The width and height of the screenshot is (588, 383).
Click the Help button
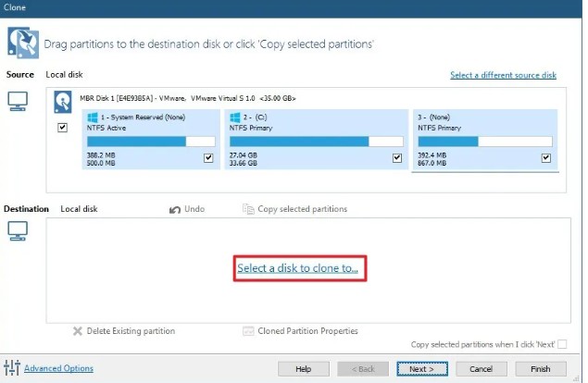click(304, 369)
